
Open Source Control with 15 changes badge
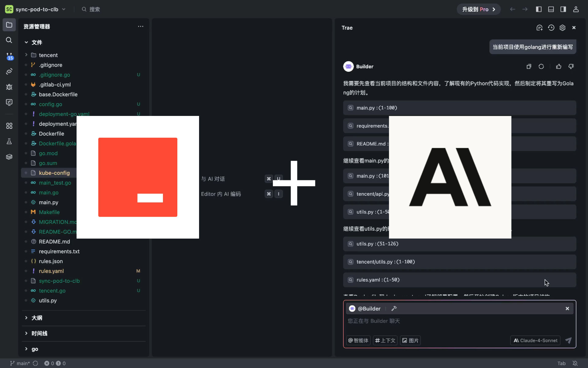coord(9,56)
